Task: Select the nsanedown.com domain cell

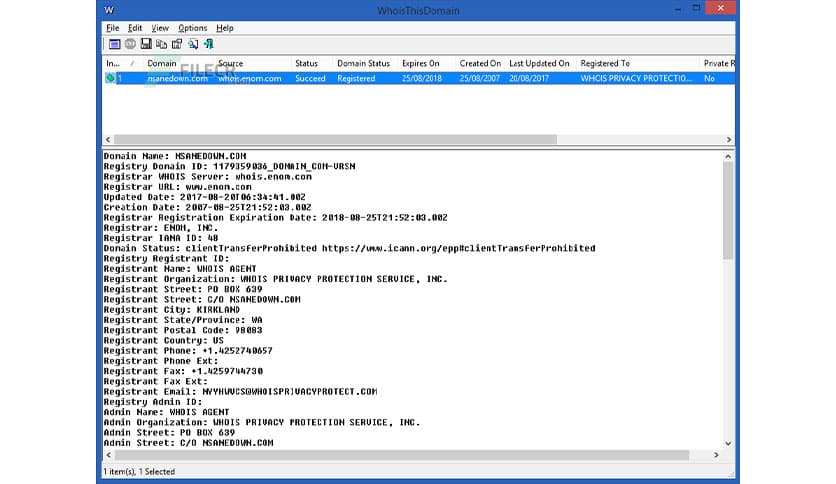Action: (178, 78)
